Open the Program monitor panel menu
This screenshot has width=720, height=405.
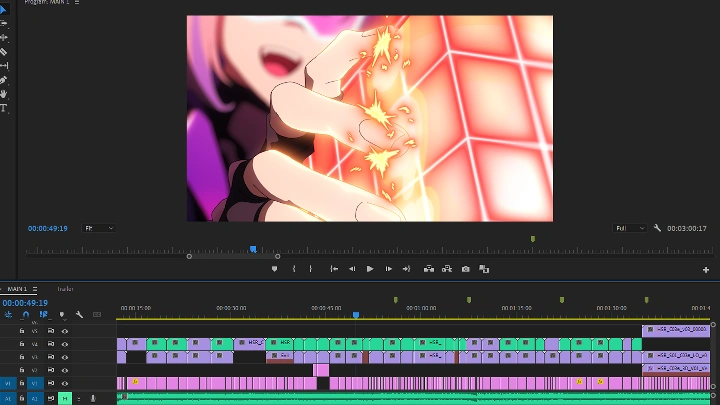click(x=77, y=2)
